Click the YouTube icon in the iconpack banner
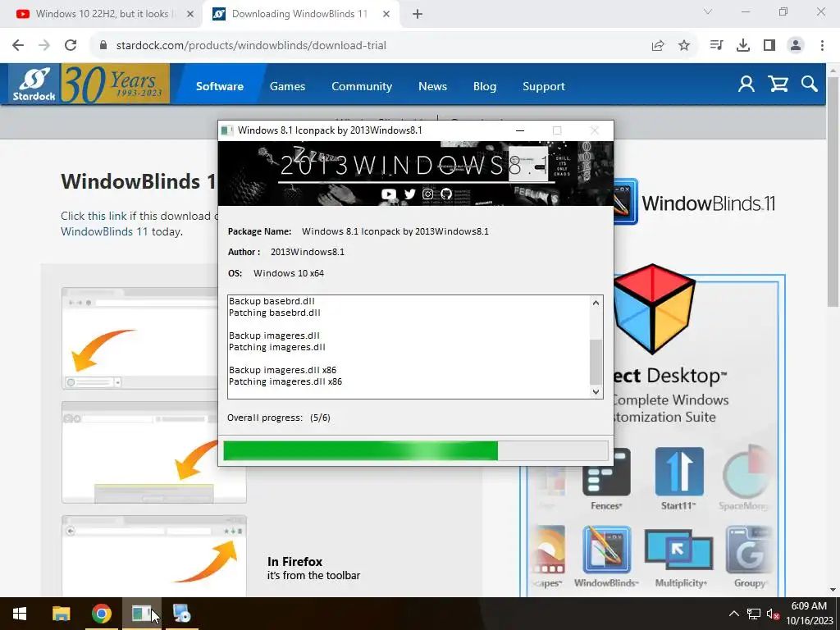Image resolution: width=840 pixels, height=630 pixels. point(388,194)
